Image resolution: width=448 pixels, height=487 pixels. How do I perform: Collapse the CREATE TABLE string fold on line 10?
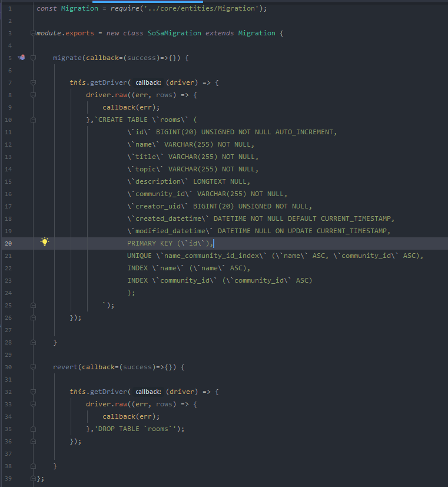(33, 120)
